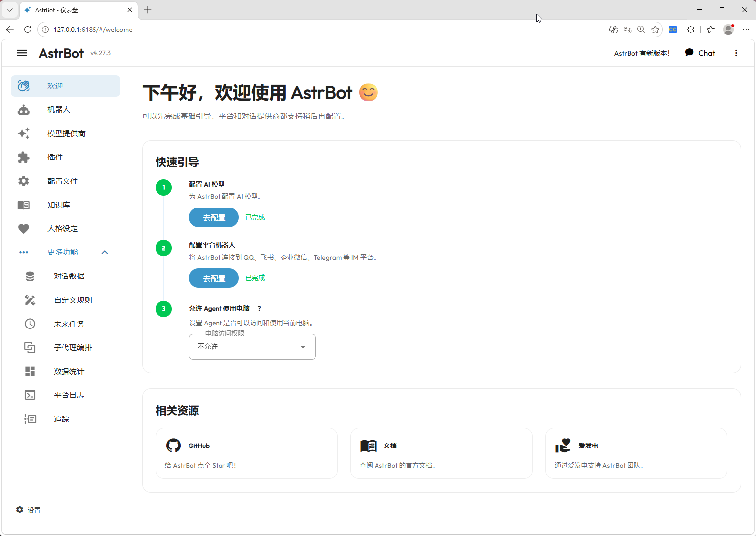Click 去配置 button for 平台机器人
The width and height of the screenshot is (756, 536).
coord(214,278)
